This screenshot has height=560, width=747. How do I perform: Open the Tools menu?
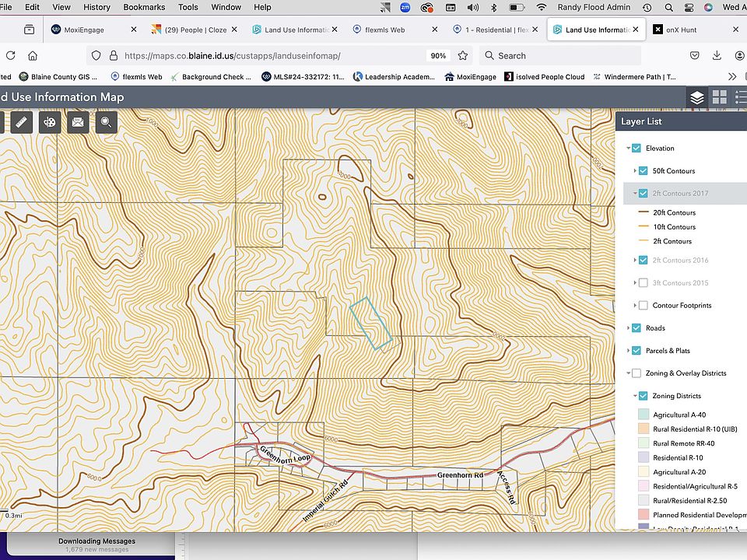tap(188, 7)
